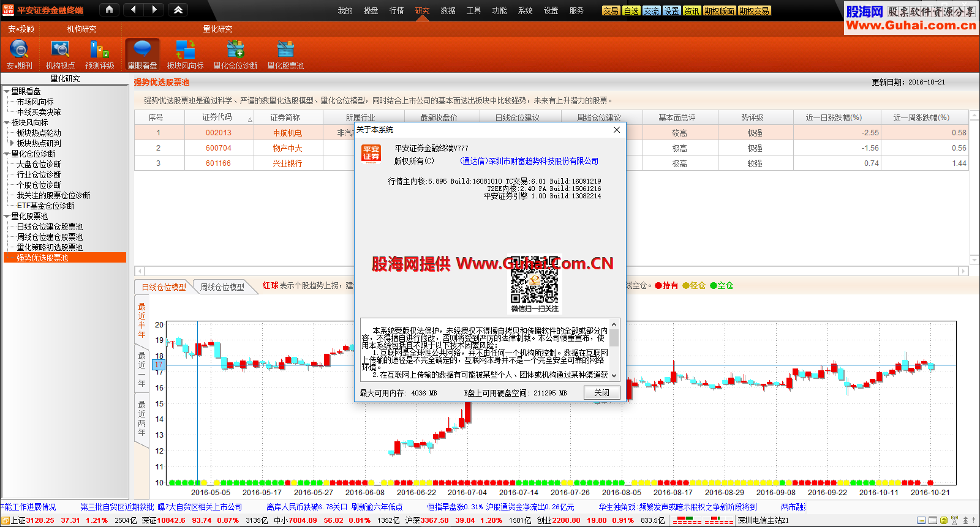Click the 自选 quick button
The height and width of the screenshot is (527, 980).
[631, 11]
